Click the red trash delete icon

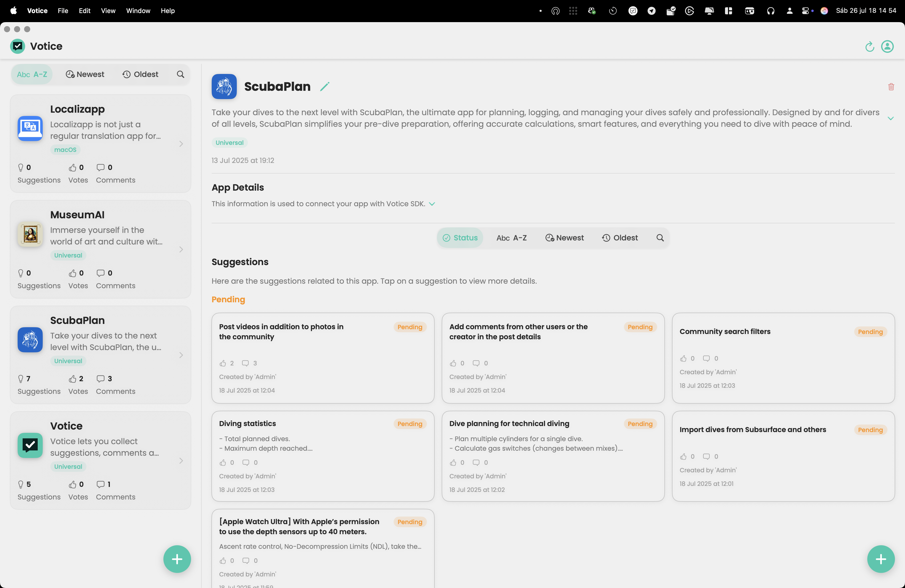point(891,87)
